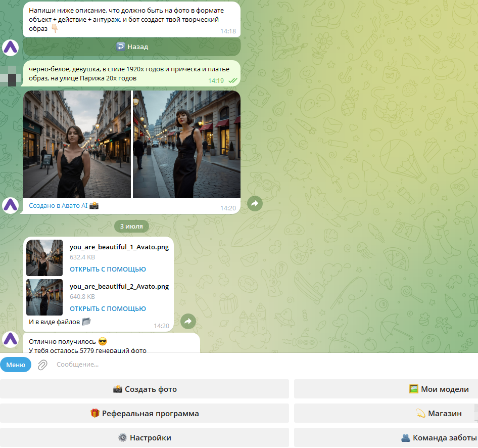Click file name you_are_beautiful_1_Avato.png
Image resolution: width=478 pixels, height=448 pixels.
tap(119, 247)
